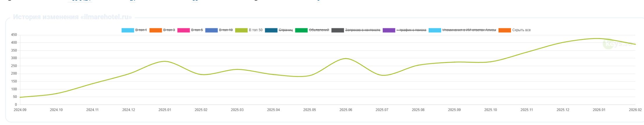Show the «В топ 5» series
The width and height of the screenshot is (644, 125).
pos(190,30)
